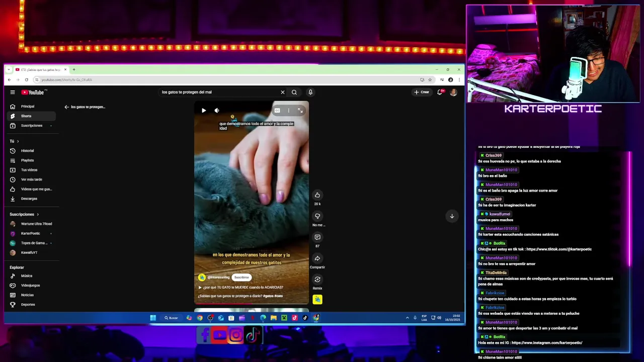Open the account avatar menu in YouTube
Screen dimensions: 644x362
click(x=453, y=92)
